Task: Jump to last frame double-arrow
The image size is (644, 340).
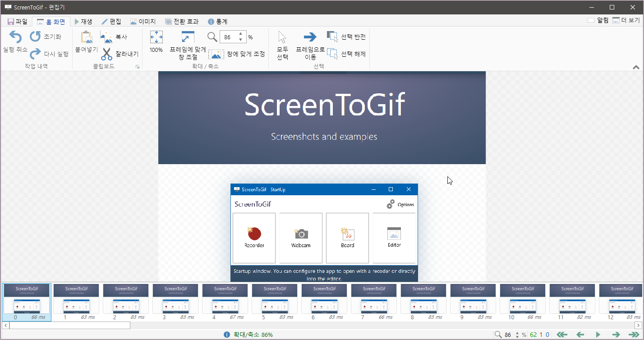Action: (x=634, y=335)
